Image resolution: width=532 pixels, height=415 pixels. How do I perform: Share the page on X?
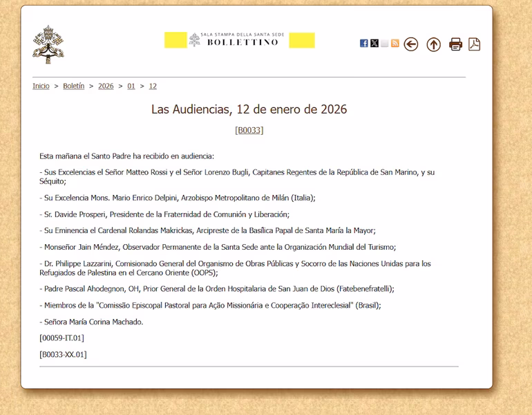374,44
